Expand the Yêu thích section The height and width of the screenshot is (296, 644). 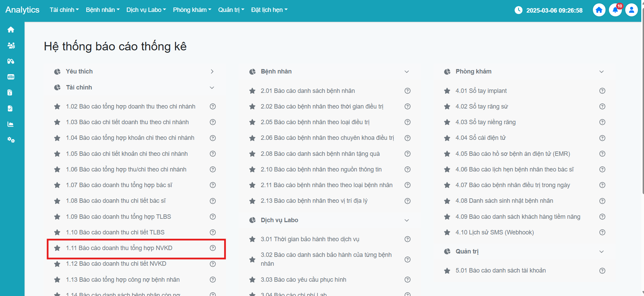click(x=212, y=71)
